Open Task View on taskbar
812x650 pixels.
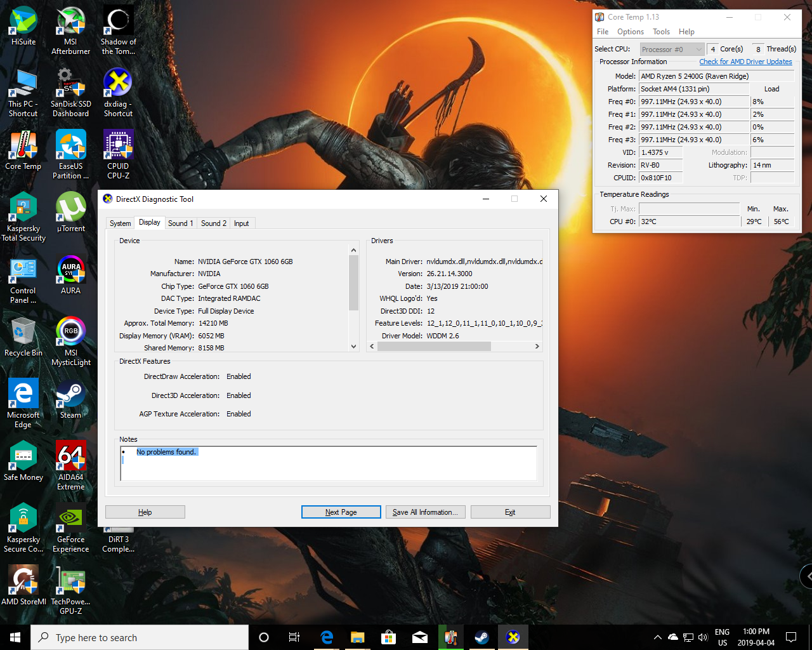click(x=294, y=637)
